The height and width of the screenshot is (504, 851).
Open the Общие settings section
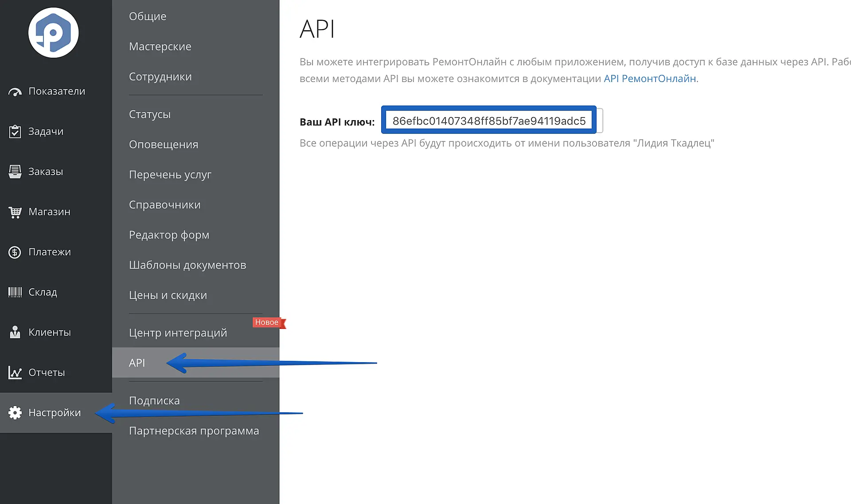148,16
